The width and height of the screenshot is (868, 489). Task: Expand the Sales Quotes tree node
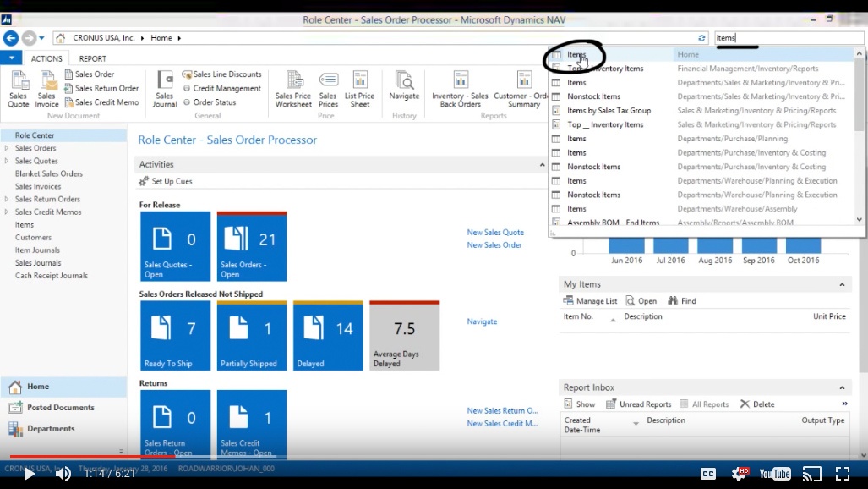7,161
